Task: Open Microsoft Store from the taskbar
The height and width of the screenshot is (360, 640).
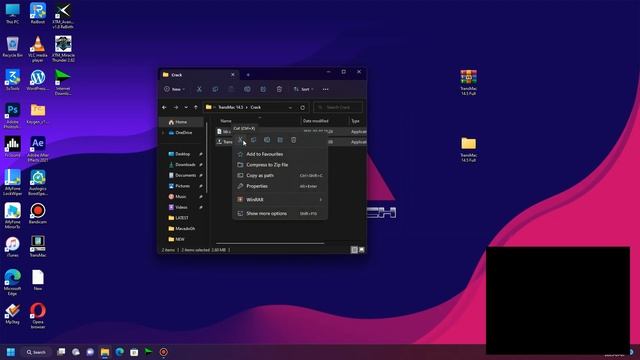Action: [x=134, y=352]
